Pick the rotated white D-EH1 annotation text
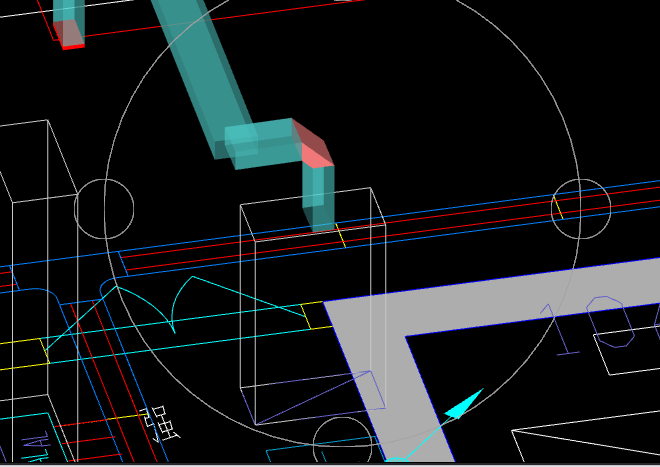This screenshot has width=660, height=467. pyautogui.click(x=160, y=423)
